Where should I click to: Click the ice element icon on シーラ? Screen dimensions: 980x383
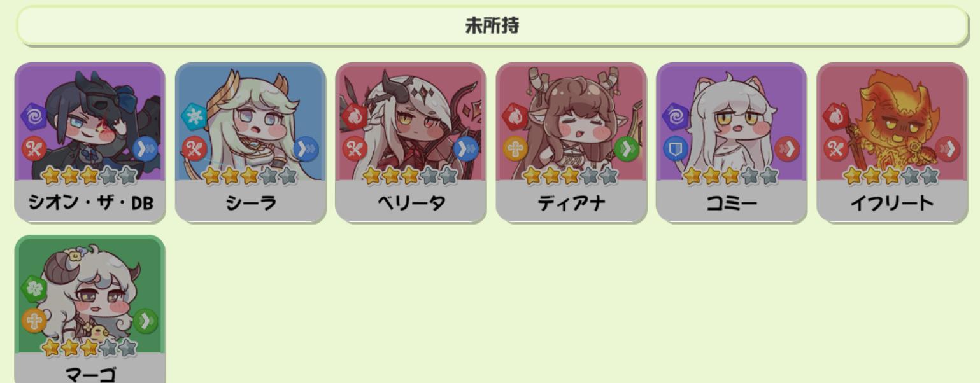point(193,116)
